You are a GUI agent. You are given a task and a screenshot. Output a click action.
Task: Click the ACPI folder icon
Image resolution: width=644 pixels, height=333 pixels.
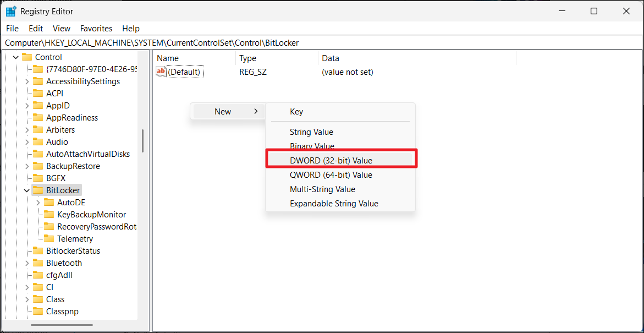point(38,94)
